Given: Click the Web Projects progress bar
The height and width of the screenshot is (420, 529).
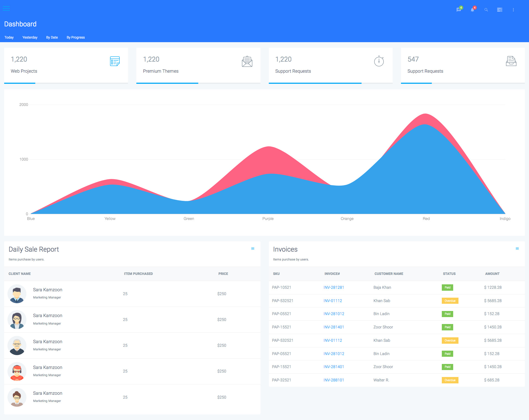Looking at the screenshot, I should pos(66,83).
